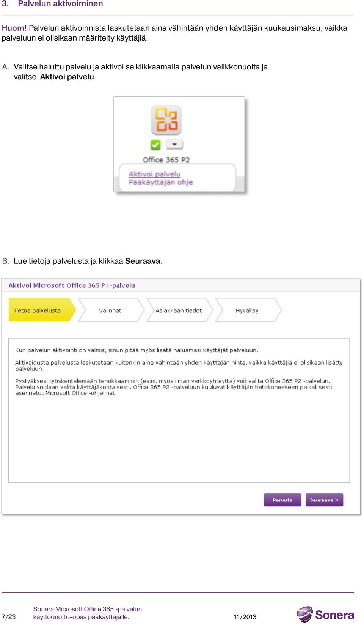The image size is (364, 624).
Task: Click the footer guide title text
Action: (87, 613)
